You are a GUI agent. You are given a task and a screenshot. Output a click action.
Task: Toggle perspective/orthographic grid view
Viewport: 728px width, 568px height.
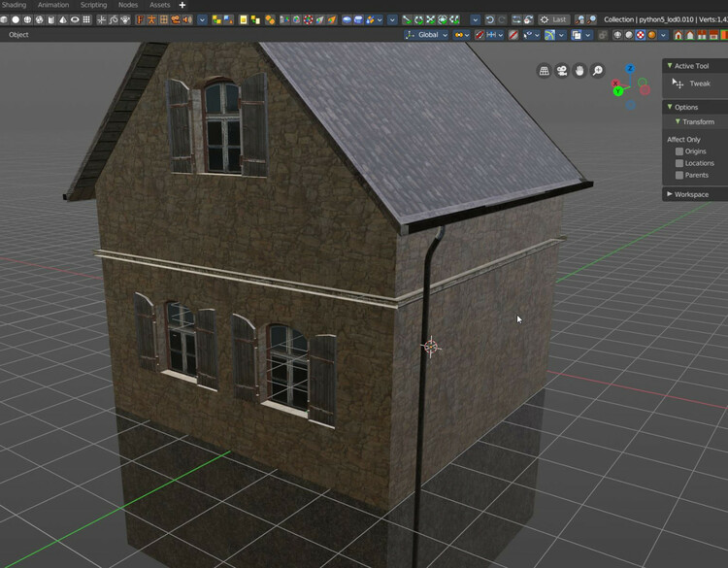coord(545,71)
